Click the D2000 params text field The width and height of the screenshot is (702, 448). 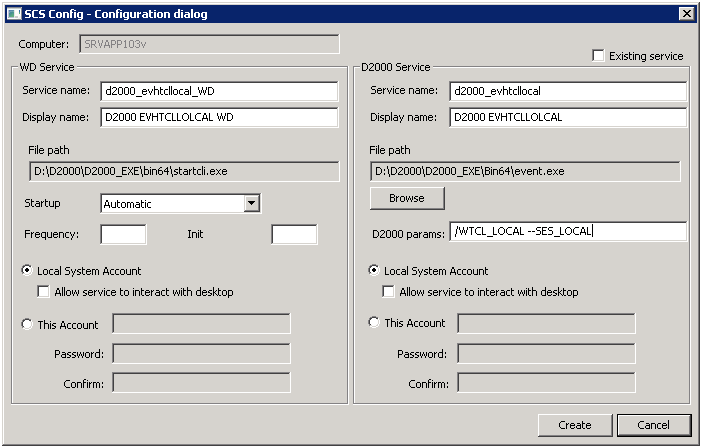[x=568, y=232]
